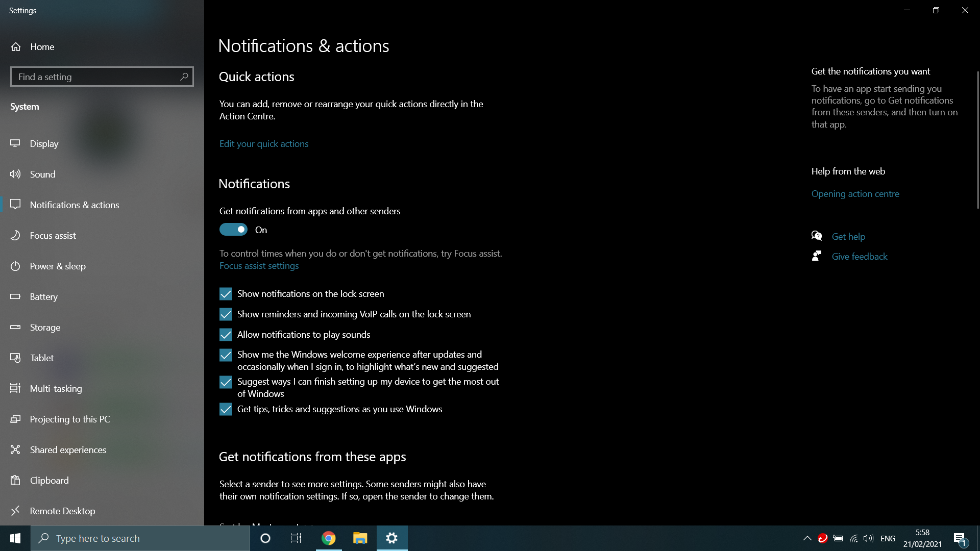Click Edit your quick actions link
This screenshot has height=551, width=980.
[264, 144]
